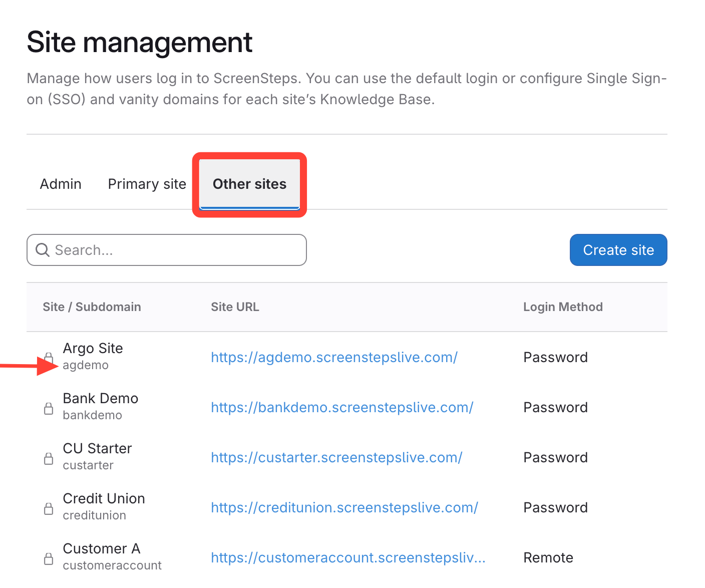The width and height of the screenshot is (705, 588).
Task: Click the Site / Subdomain column header
Action: pyautogui.click(x=92, y=307)
